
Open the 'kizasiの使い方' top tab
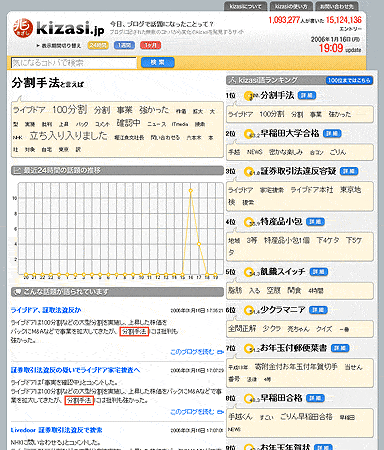[x=291, y=6]
